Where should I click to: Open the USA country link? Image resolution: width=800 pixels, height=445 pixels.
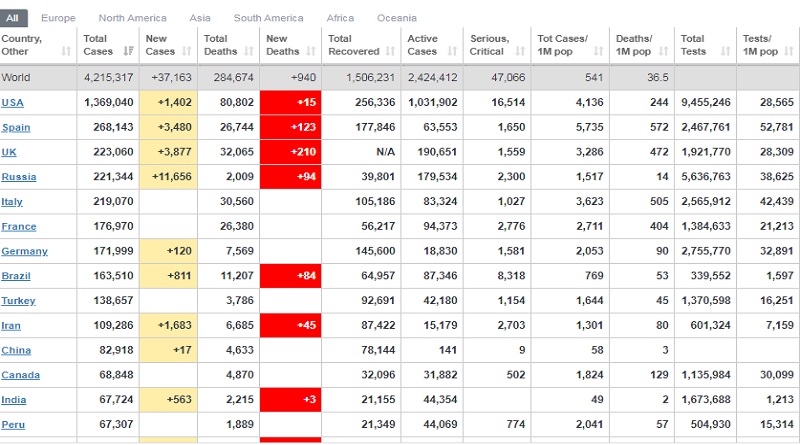pyautogui.click(x=12, y=103)
